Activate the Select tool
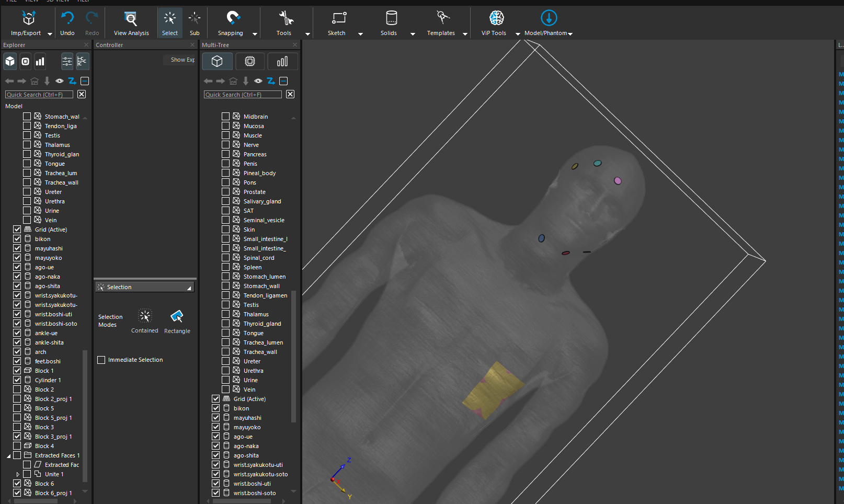 point(169,22)
